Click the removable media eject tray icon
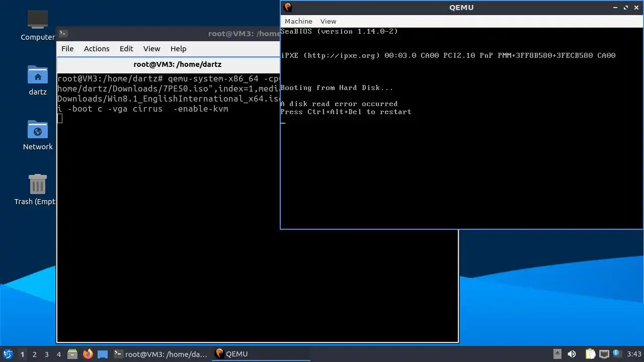Screen dimensions: 644x362 (557, 354)
